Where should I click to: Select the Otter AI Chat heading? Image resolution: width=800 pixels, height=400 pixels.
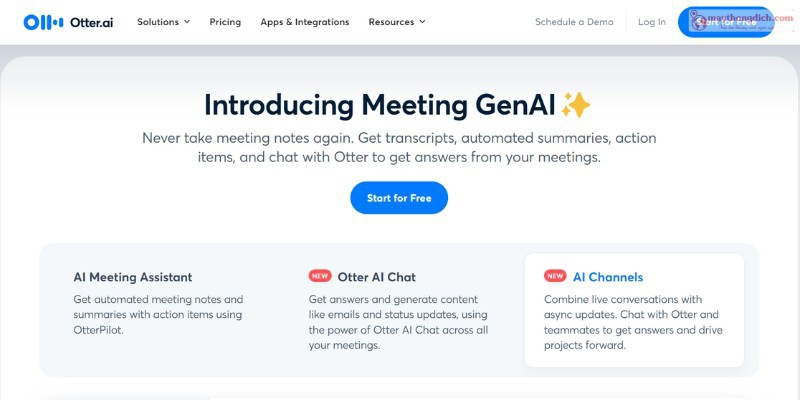tap(377, 277)
